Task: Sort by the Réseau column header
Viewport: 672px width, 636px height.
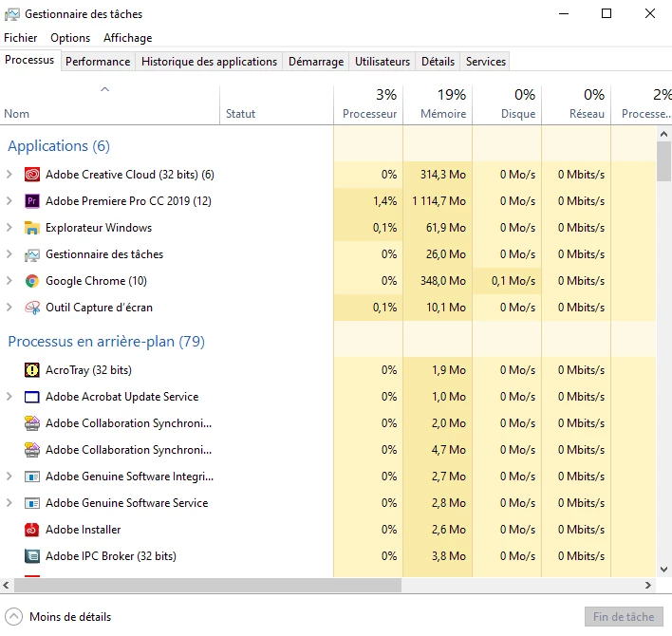Action: 576,105
